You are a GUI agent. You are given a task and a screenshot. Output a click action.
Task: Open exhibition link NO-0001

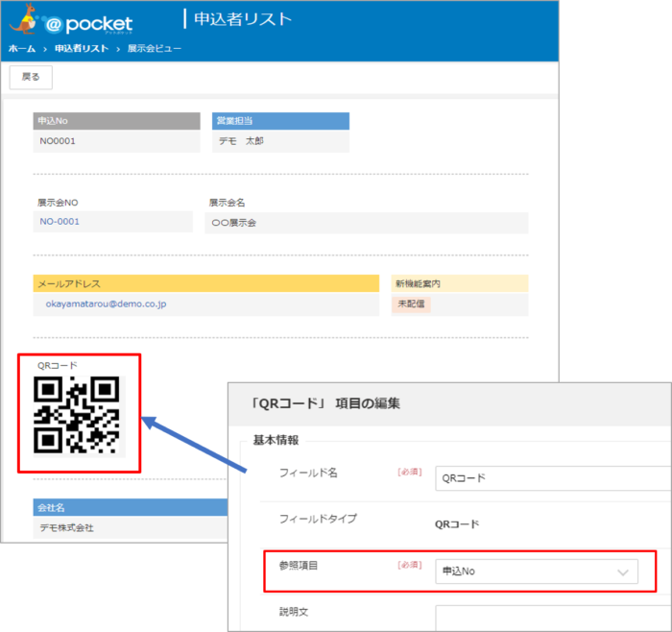click(60, 222)
